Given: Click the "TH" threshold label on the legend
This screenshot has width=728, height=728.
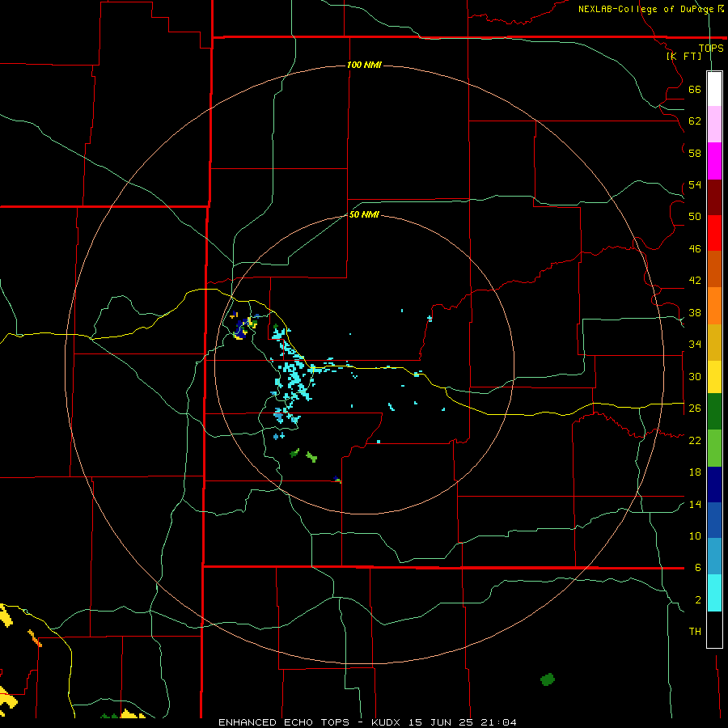Looking at the screenshot, I should click(x=695, y=632).
